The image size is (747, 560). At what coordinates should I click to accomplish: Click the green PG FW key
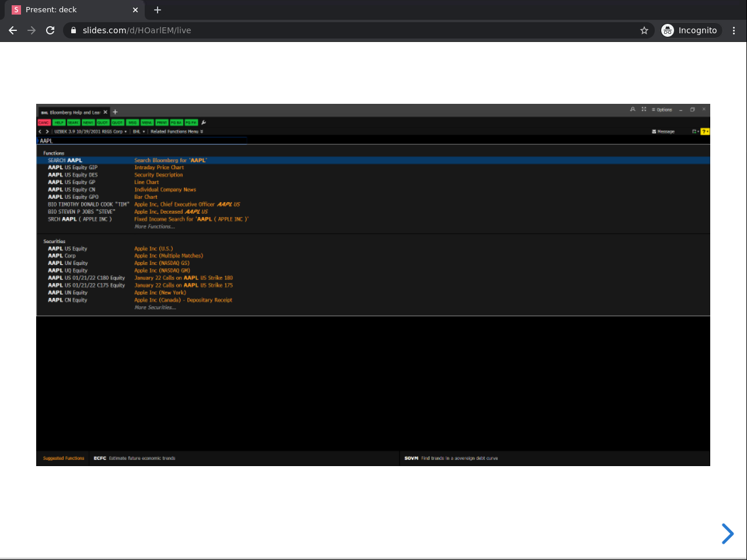191,123
